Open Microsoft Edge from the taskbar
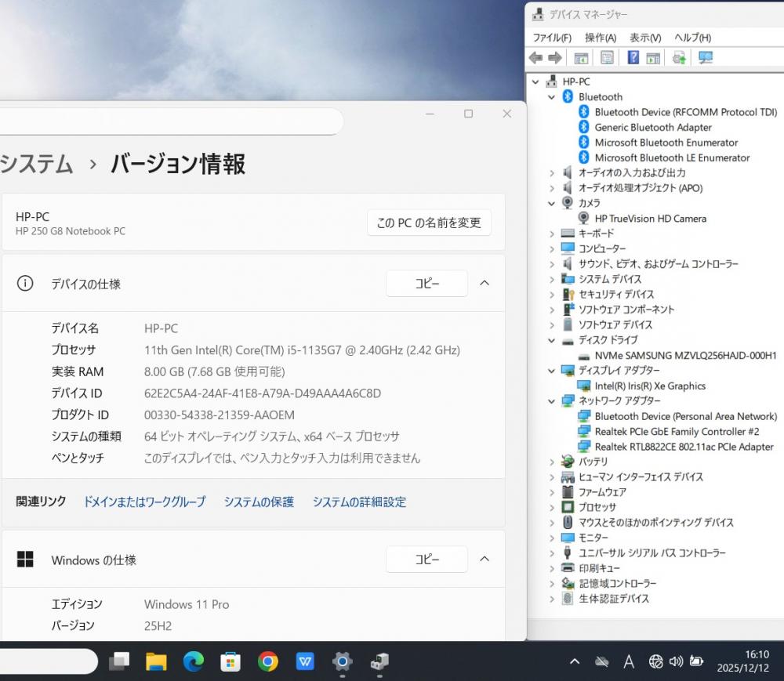784x681 pixels. (x=194, y=662)
